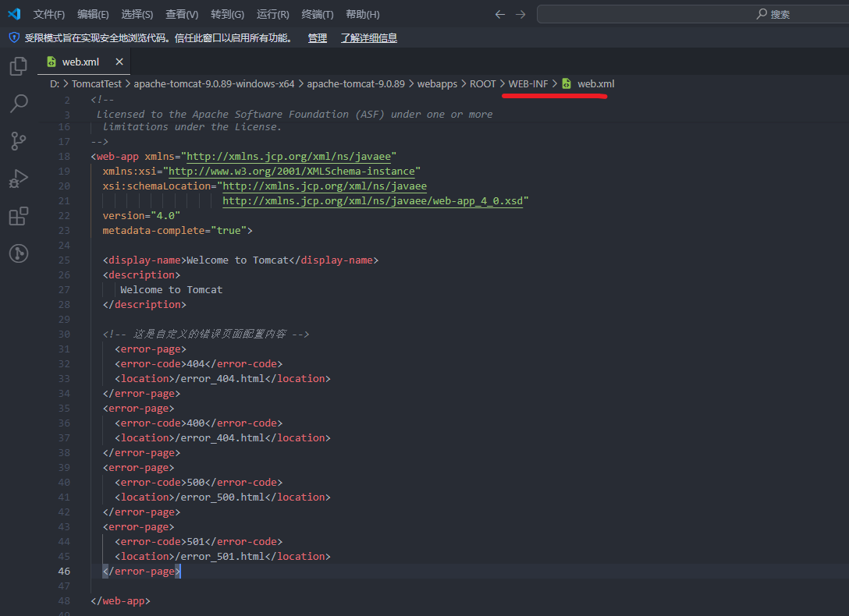Open the 终端(T) menu
The image size is (849, 616).
[x=318, y=15]
